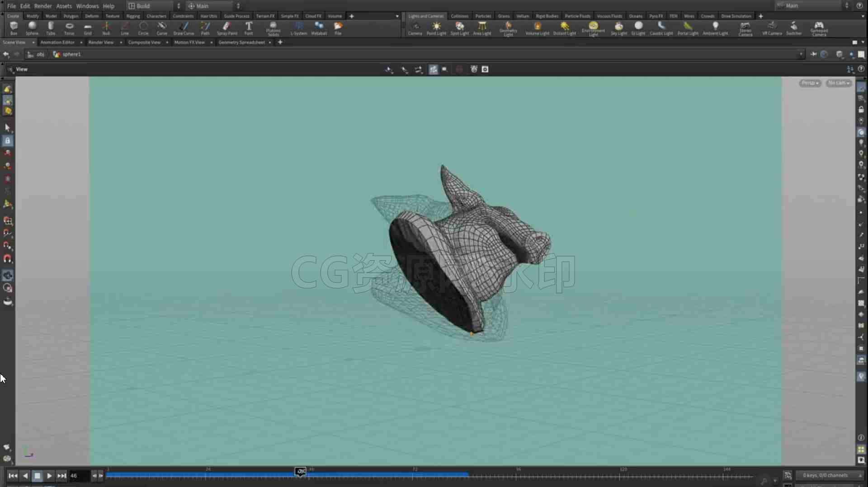Add a Torus with the shelf tool

69,28
